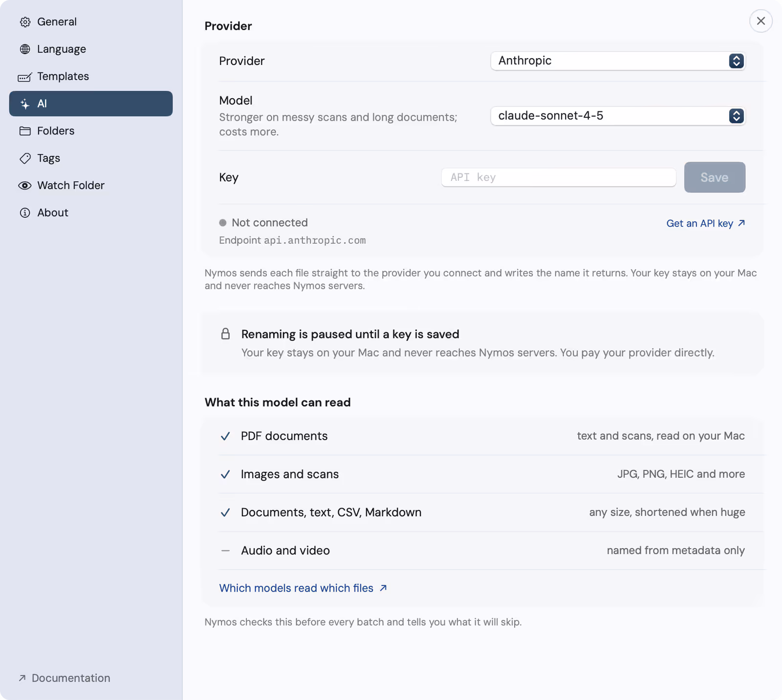
Task: Click the Documents, text, CSV, Markdown label
Action: [331, 512]
